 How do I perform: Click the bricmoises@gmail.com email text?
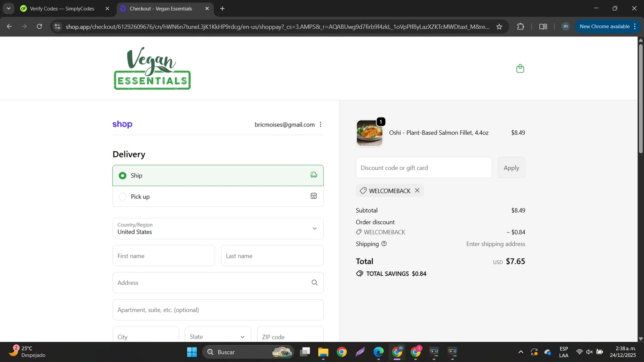click(x=285, y=124)
